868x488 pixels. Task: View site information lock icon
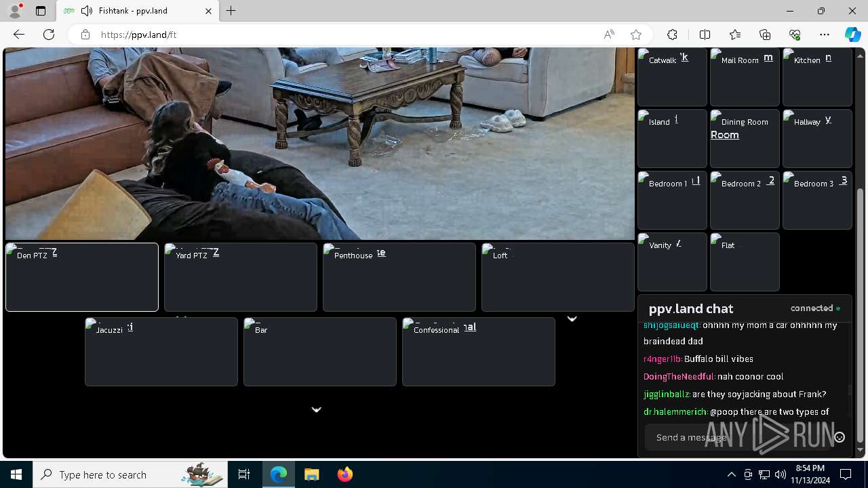pos(85,35)
